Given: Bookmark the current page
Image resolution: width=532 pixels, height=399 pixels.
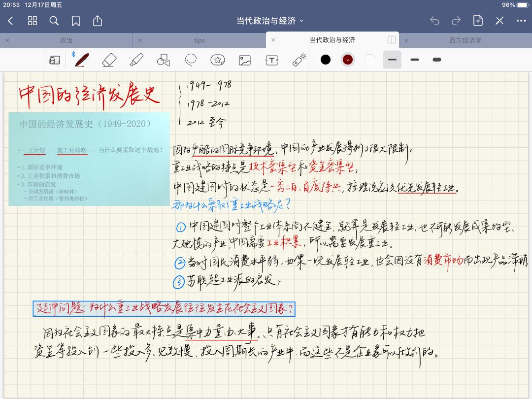Looking at the screenshot, I should 76,21.
